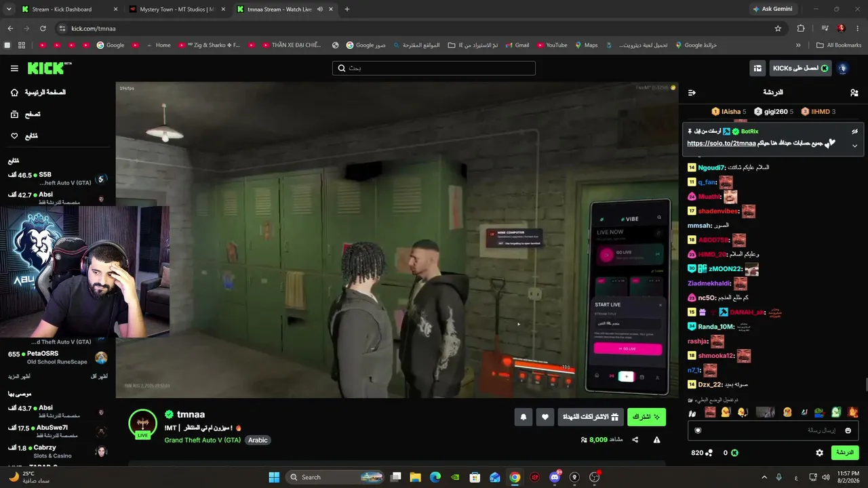The height and width of the screenshot is (488, 868).
Task: Click the Get KICKs button
Action: 800,68
